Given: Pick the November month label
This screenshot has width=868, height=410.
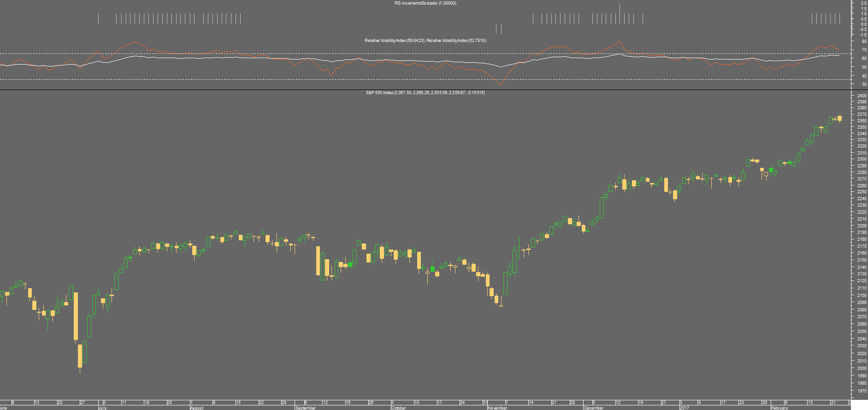Looking at the screenshot, I should tap(497, 408).
